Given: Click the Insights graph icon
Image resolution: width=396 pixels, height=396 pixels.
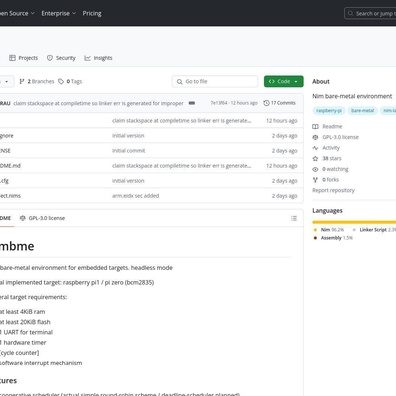Looking at the screenshot, I should [x=87, y=58].
